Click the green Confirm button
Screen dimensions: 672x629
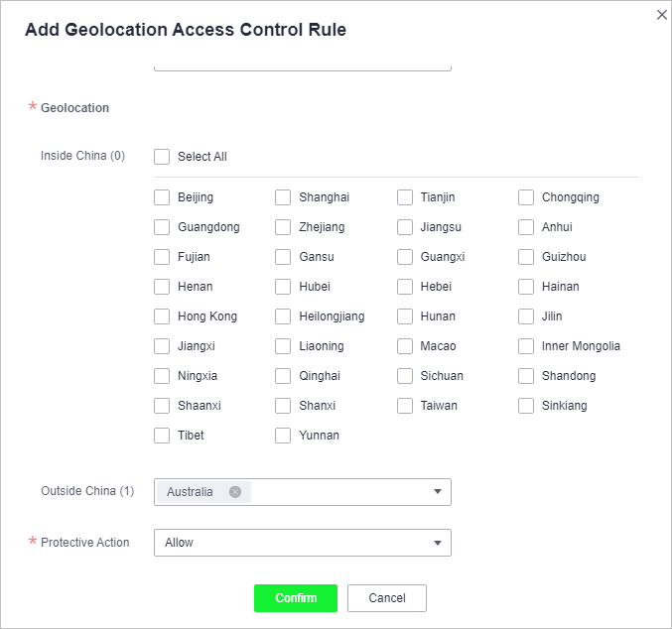296,598
